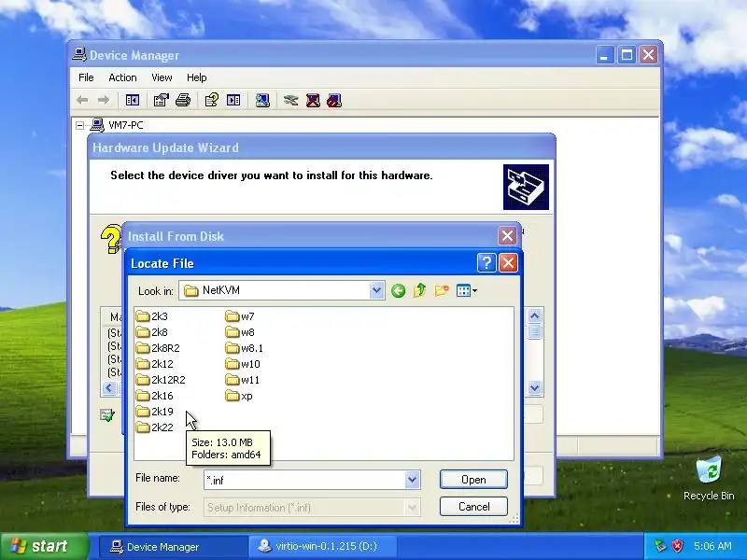Viewport: 747px width, 560px height.
Task: Expand the Look in NetKVM dropdown
Action: point(376,290)
